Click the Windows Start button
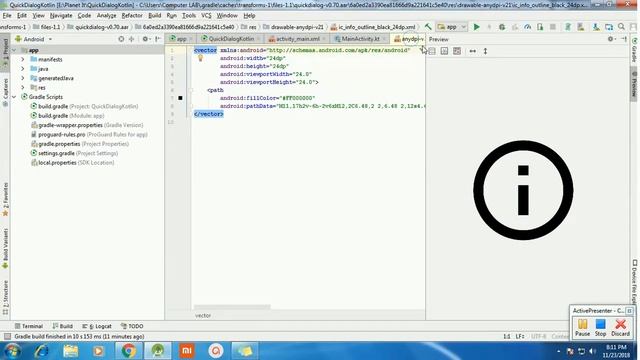The image size is (640, 360). tap(12, 351)
